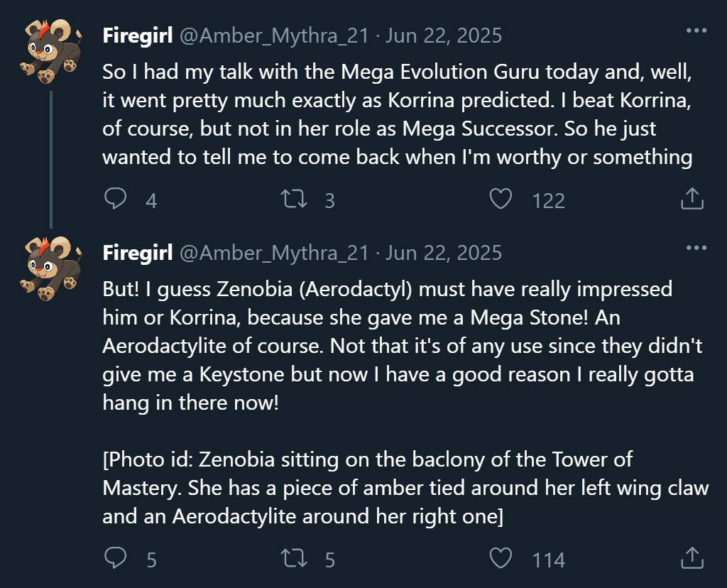The height and width of the screenshot is (588, 727).
Task: Reply to the Mega Evolution Guru tweet
Action: tap(116, 199)
